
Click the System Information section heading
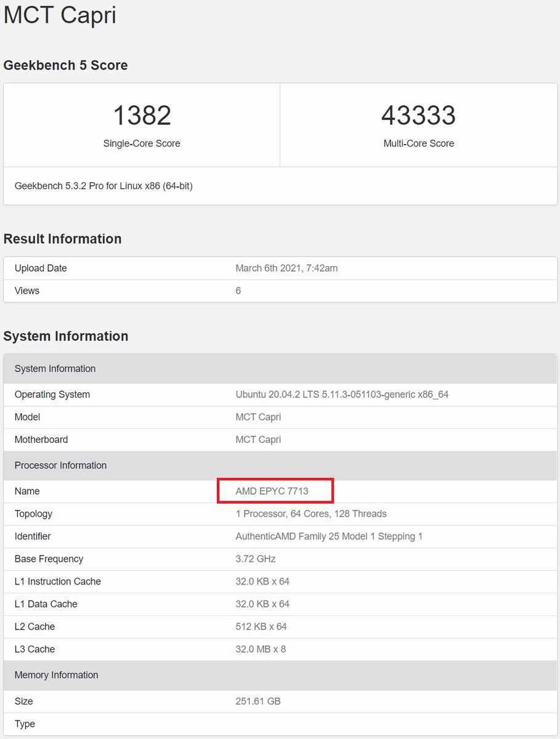pos(66,336)
